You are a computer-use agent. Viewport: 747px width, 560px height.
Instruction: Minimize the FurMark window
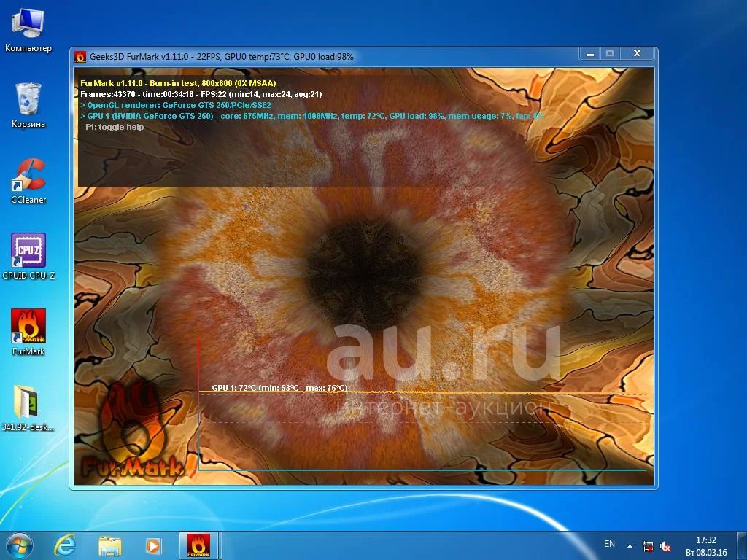589,54
